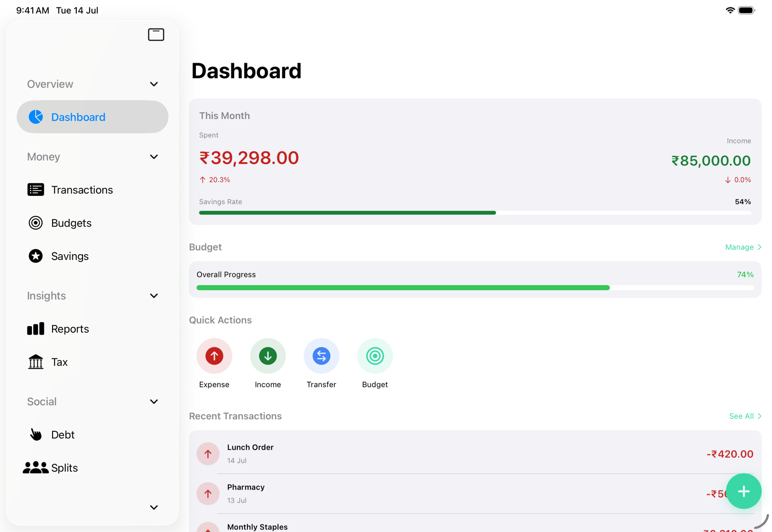This screenshot has width=772, height=532.
Task: Click the Dashboard pie chart icon
Action: pyautogui.click(x=36, y=117)
